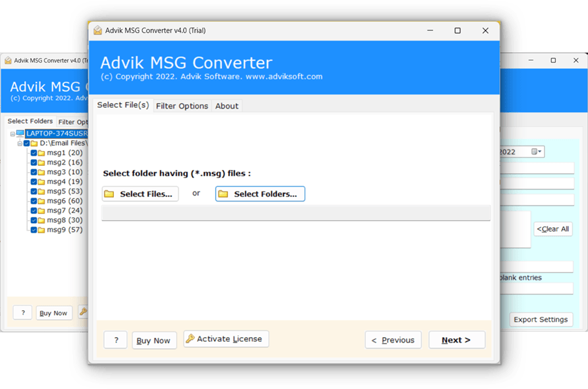
Task: Click the msg5 folder icon
Action: point(41,191)
